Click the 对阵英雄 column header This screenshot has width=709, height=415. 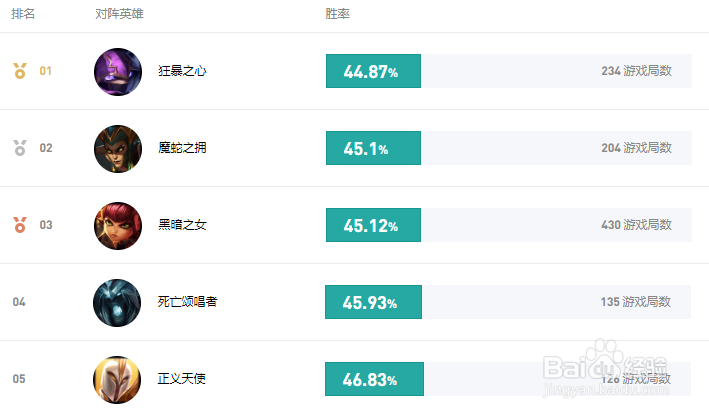point(119,14)
